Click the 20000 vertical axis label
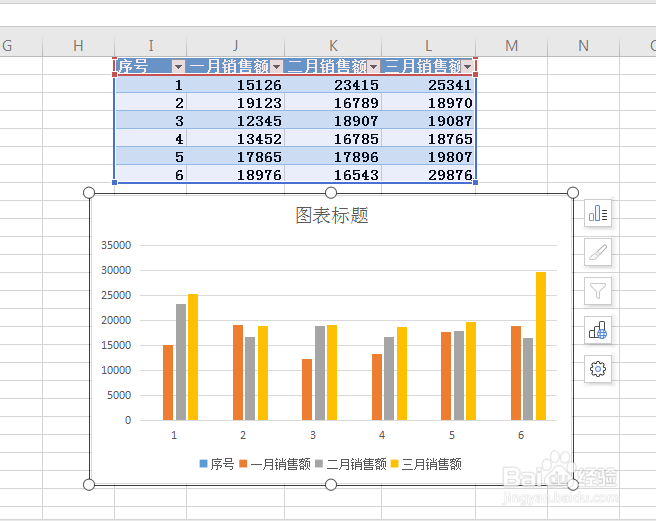The height and width of the screenshot is (521, 656). coord(116,320)
